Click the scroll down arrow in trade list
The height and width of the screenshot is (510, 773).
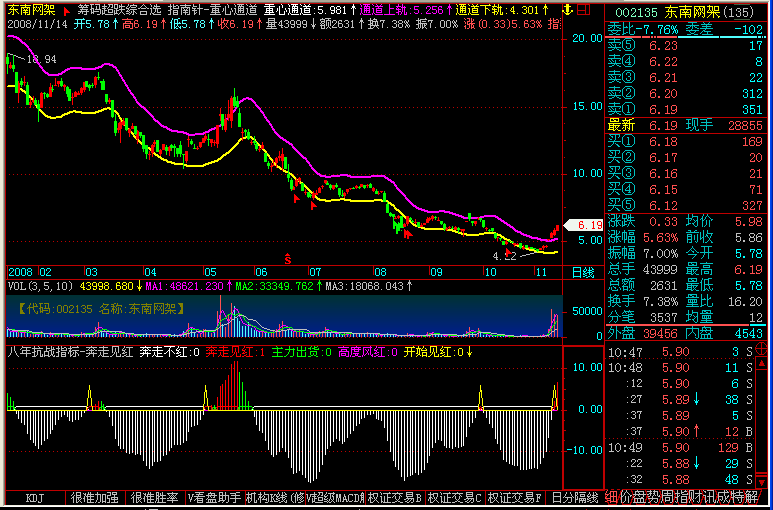tap(762, 480)
